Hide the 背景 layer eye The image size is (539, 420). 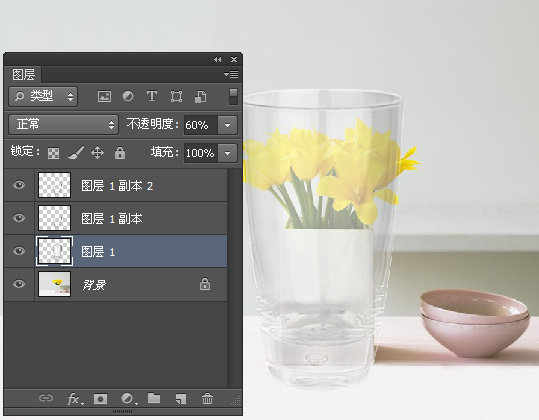click(19, 284)
